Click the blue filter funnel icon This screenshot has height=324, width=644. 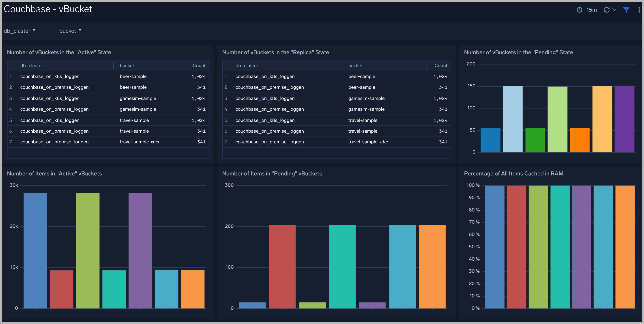[626, 10]
